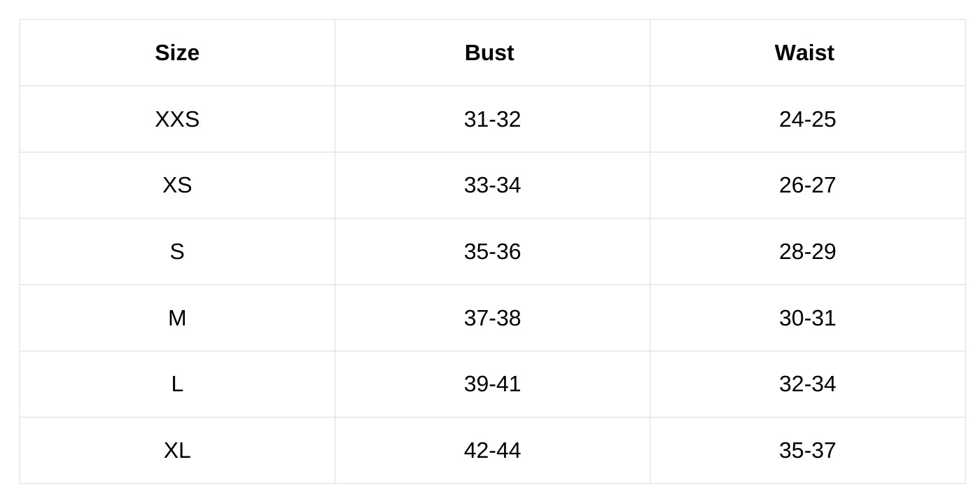
Task: Select the XS size cell
Action: pyautogui.click(x=177, y=185)
